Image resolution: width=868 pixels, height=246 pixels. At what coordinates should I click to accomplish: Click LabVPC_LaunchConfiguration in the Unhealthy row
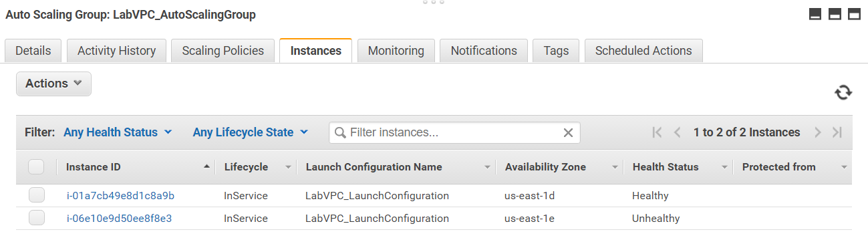point(377,219)
